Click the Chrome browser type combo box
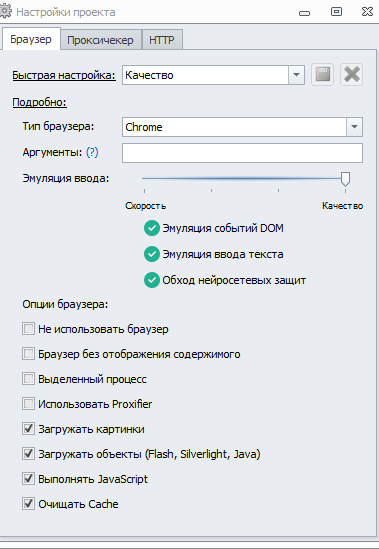379x549 pixels. (242, 127)
